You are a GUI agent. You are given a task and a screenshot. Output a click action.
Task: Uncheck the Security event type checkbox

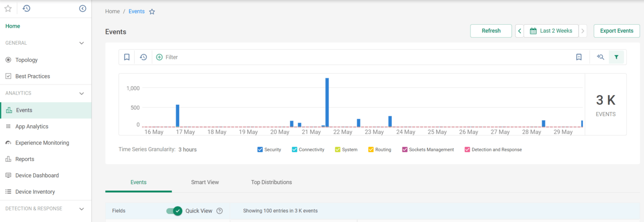point(260,150)
